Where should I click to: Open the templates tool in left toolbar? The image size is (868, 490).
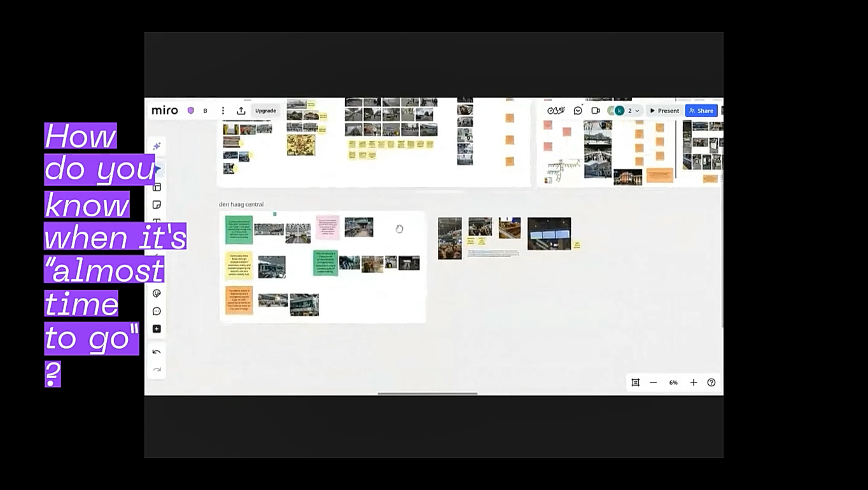tap(157, 187)
